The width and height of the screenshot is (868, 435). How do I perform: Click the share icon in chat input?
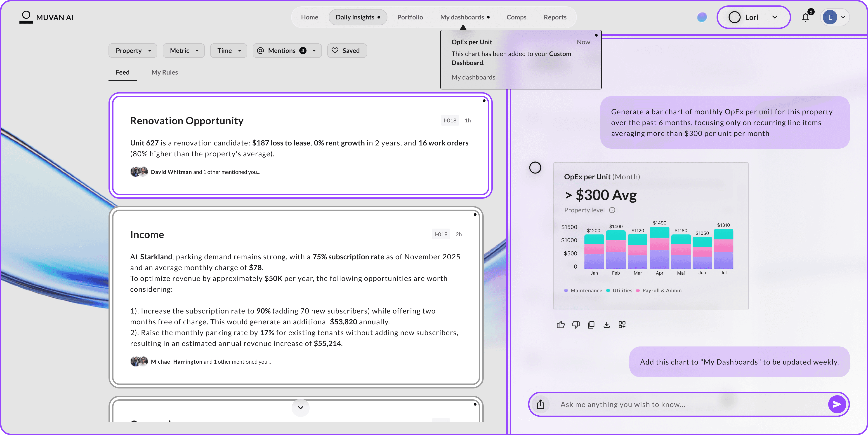540,404
